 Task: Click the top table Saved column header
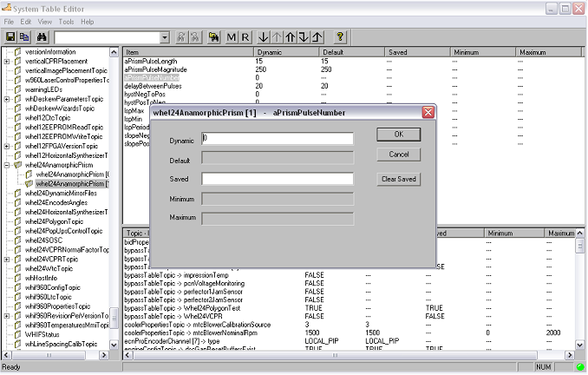pyautogui.click(x=417, y=52)
